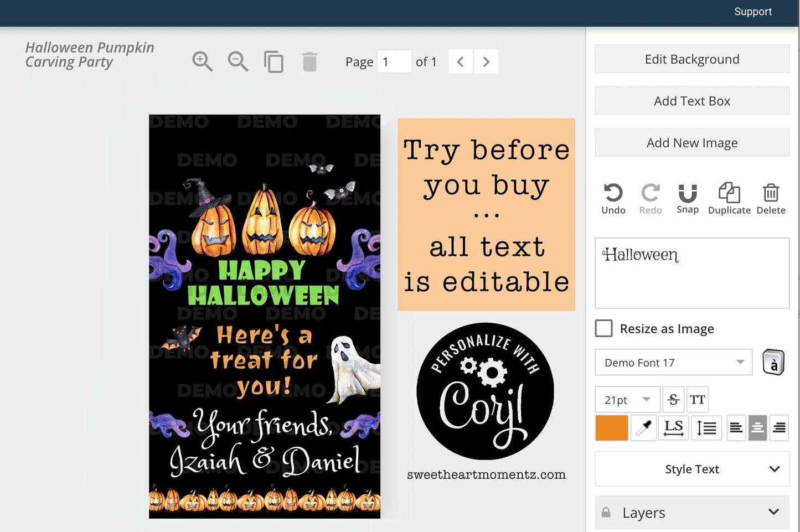Open the Demo Font 17 dropdown
800x532 pixels.
673,363
